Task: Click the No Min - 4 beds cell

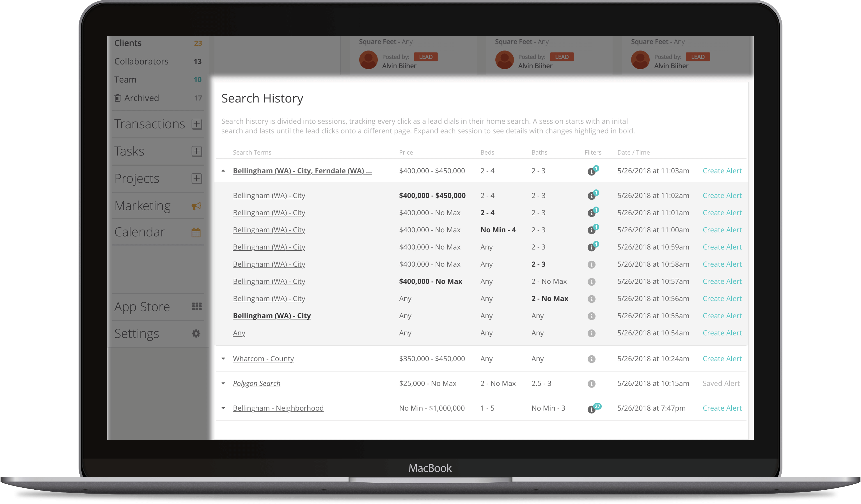Action: [498, 230]
